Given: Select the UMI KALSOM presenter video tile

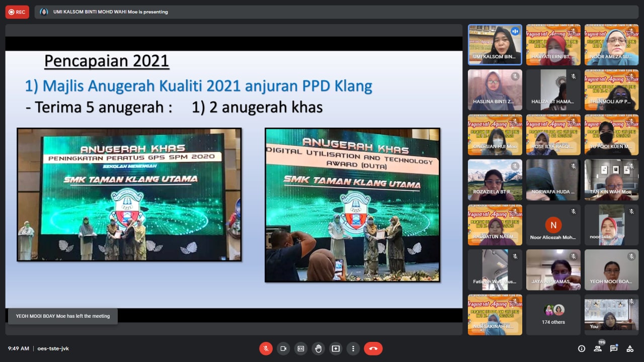Looking at the screenshot, I should pos(495,45).
